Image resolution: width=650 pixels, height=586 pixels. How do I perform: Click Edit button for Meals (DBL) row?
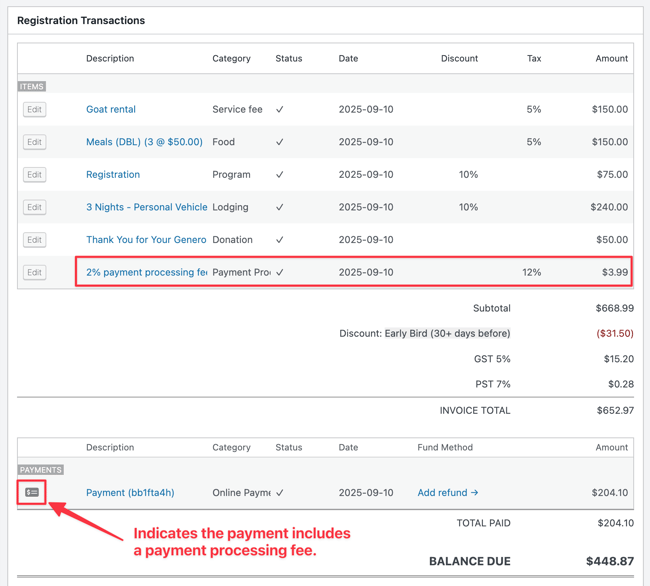point(34,142)
